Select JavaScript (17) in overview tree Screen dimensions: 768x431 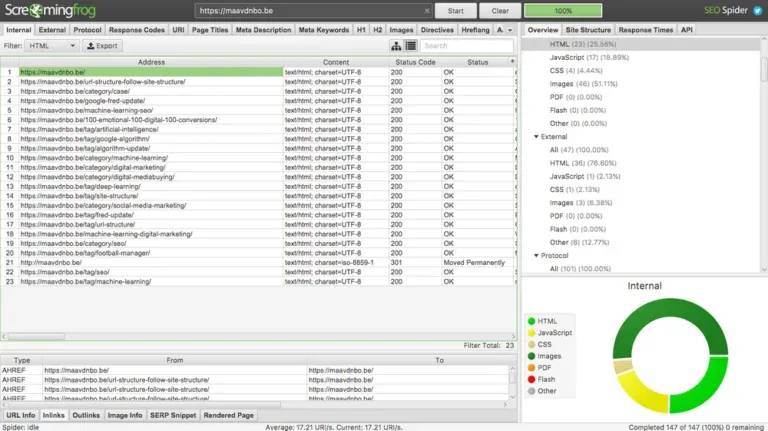click(589, 57)
